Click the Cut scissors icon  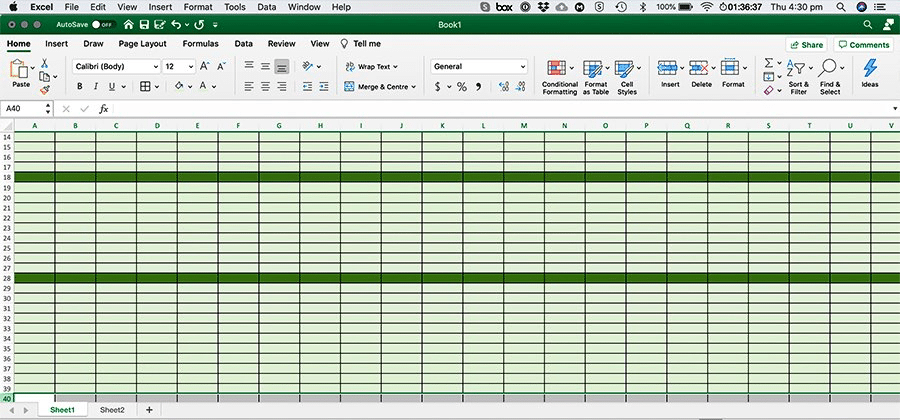(x=44, y=63)
